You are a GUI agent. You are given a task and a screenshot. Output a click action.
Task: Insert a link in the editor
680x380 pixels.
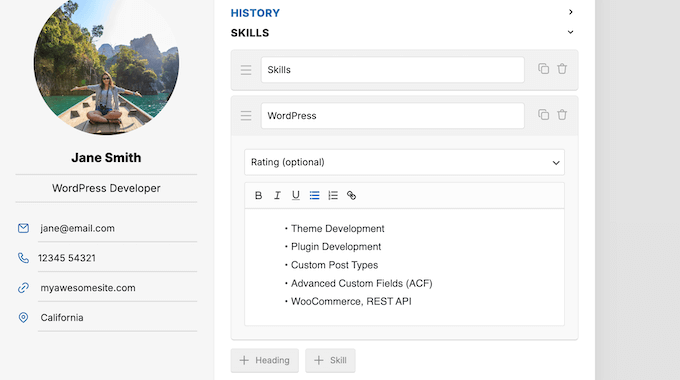pos(351,196)
